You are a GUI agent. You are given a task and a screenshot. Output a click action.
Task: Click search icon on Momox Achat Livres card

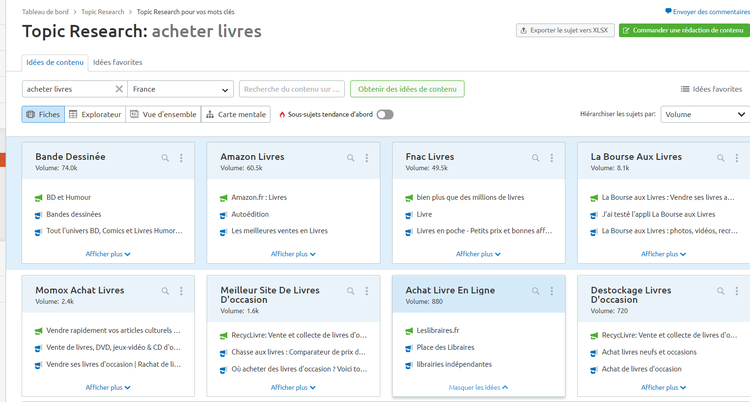[x=165, y=291]
